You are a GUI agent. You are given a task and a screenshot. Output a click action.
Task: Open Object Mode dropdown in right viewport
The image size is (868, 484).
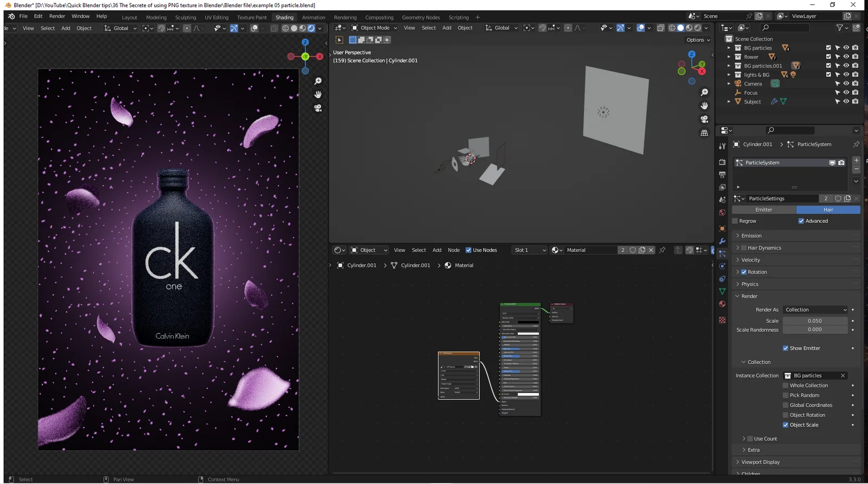coord(374,28)
